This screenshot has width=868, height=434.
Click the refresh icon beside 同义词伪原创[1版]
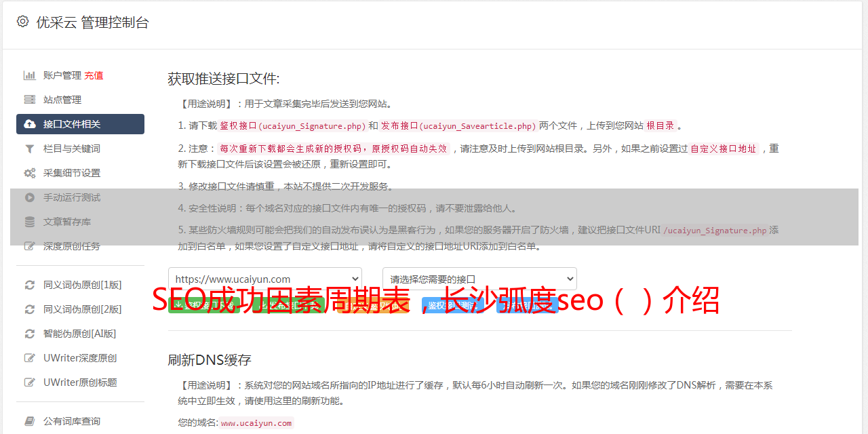(30, 285)
